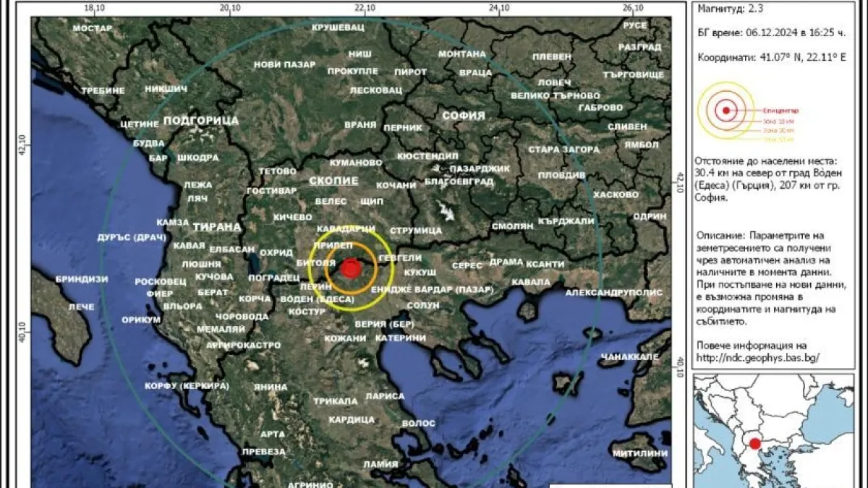This screenshot has height=488, width=868.
Task: Click the СТРУМИЦА city label
Action: pos(416,231)
